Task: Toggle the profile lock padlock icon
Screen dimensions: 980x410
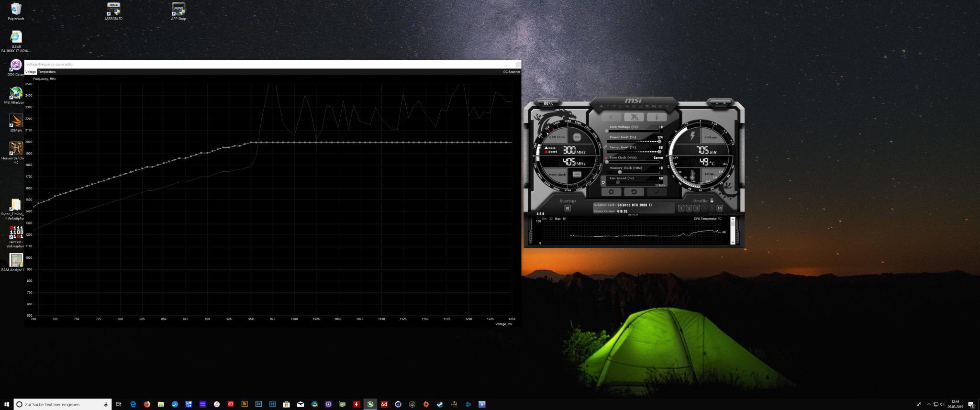Action: point(712,201)
